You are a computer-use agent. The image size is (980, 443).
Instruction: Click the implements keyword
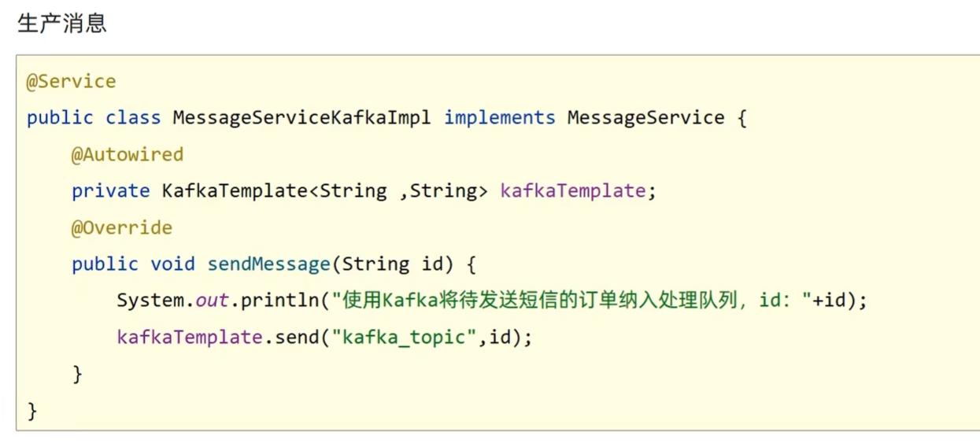(499, 118)
